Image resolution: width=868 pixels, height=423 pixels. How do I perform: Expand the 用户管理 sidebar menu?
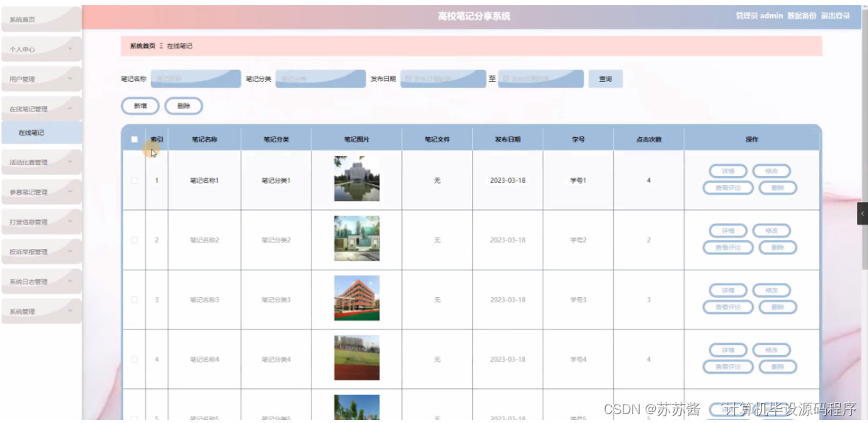[x=41, y=79]
